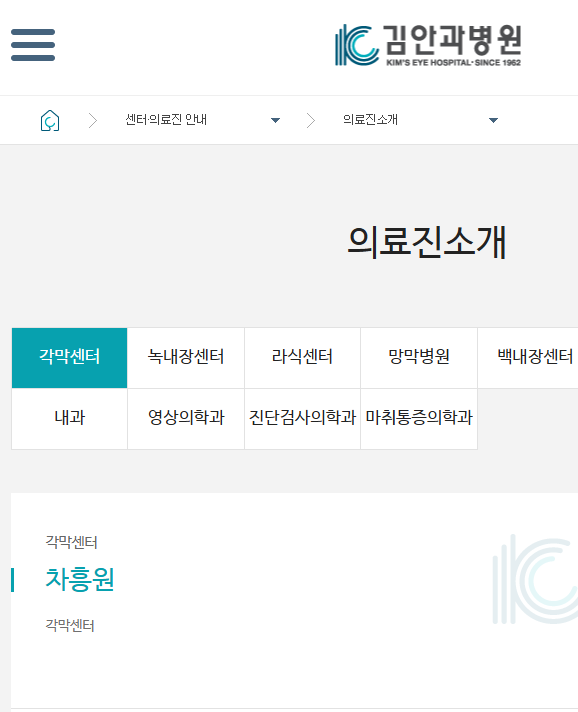Switch to the 마취통증의학과 tab

(419, 419)
